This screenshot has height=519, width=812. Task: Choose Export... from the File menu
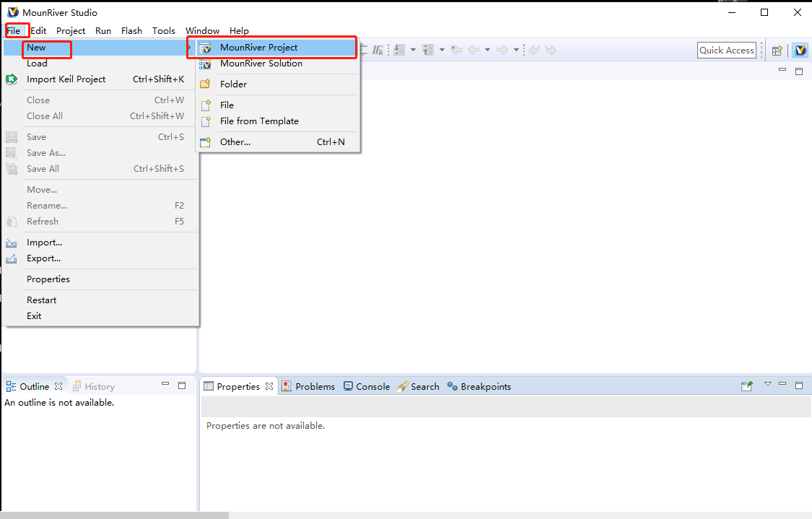[100, 258]
